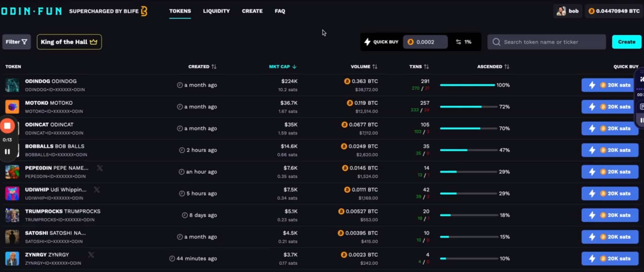Open UDIWHIP's X (Twitter) link
Screen dimensions: 644x272
[97, 190]
